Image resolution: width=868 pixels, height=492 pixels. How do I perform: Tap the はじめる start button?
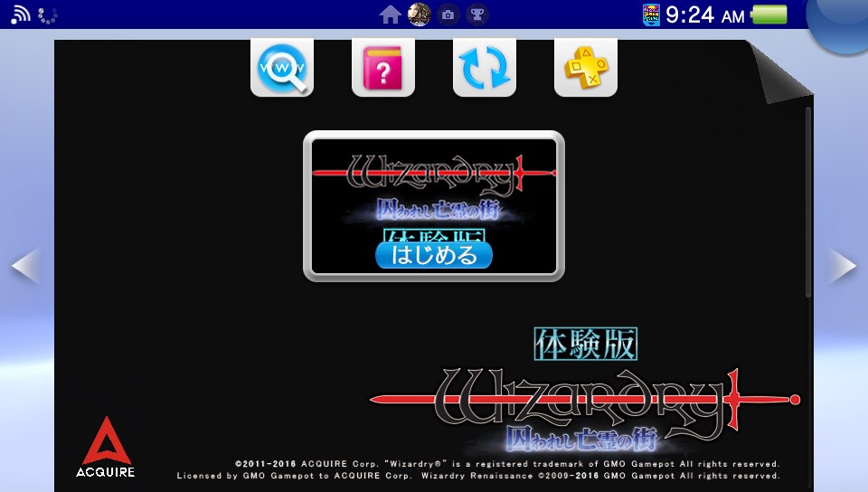click(433, 255)
